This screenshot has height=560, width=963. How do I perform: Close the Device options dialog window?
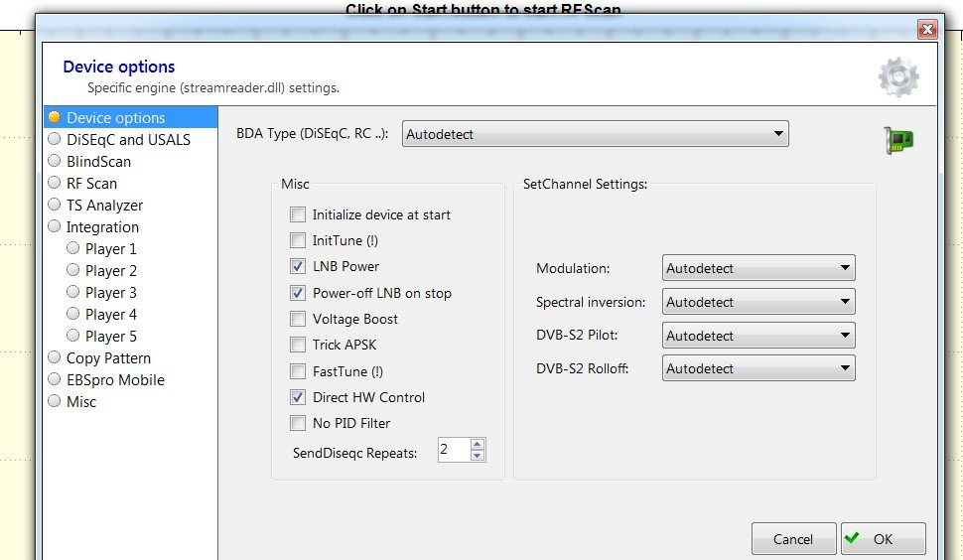click(x=926, y=29)
